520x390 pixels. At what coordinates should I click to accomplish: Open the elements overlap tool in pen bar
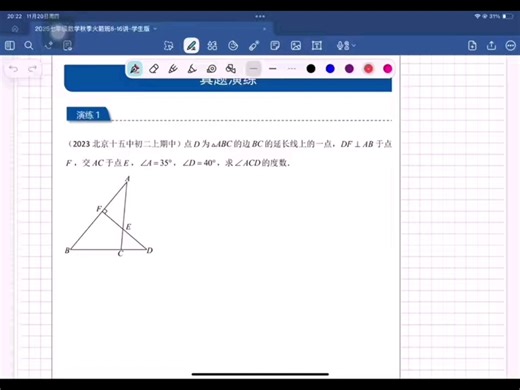tap(231, 69)
